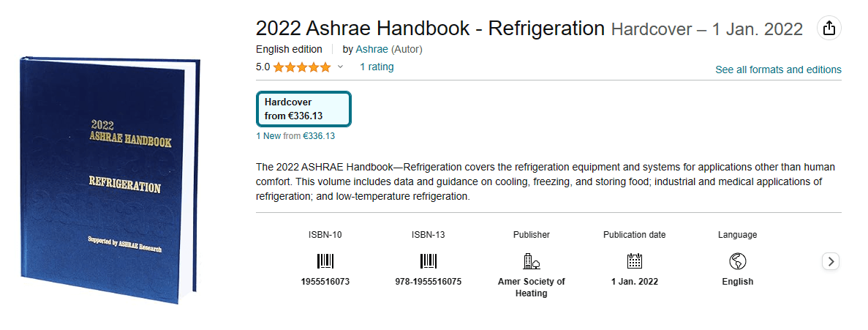Image resolution: width=868 pixels, height=330 pixels.
Task: View See all formats and editions
Action: coord(778,70)
